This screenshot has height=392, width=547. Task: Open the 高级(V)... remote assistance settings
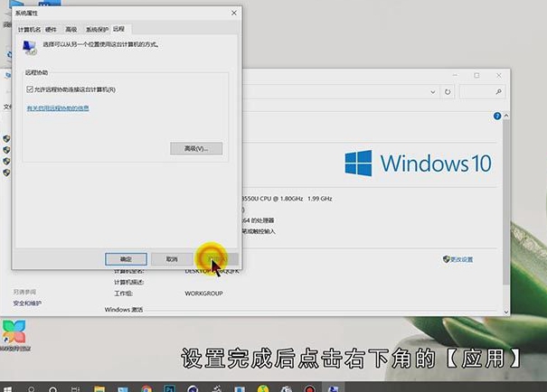[196, 148]
